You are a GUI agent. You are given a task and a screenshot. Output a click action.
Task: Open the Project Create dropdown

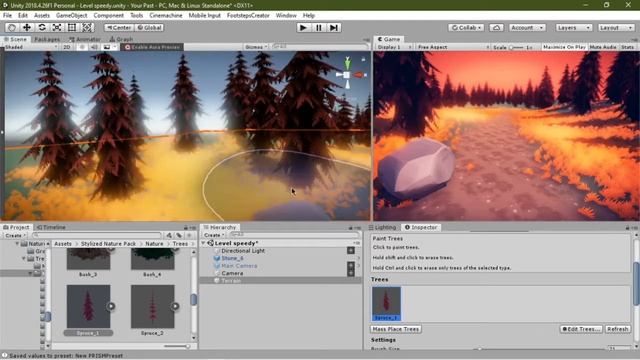(16, 236)
